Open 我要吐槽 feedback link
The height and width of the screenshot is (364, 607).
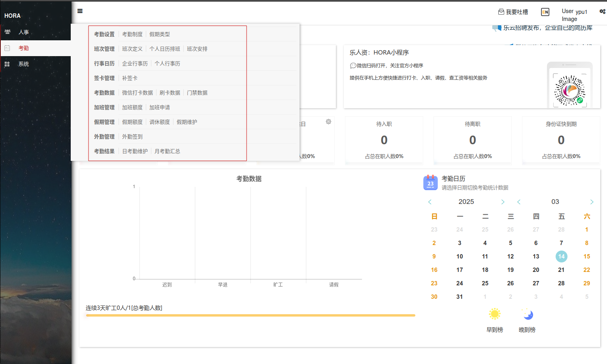click(513, 12)
